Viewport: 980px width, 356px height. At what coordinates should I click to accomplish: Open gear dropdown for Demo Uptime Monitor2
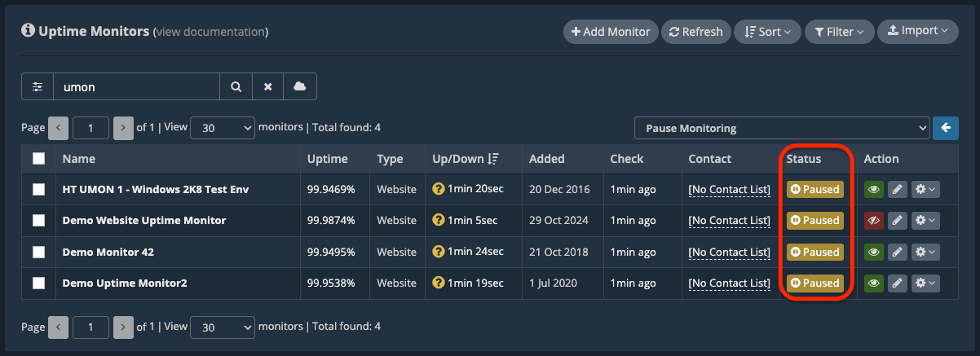(x=925, y=283)
